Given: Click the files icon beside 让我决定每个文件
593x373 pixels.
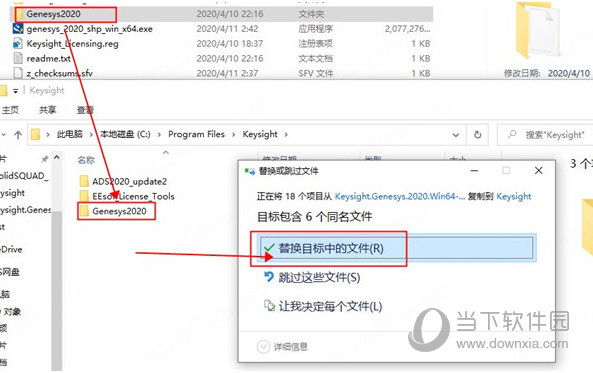Looking at the screenshot, I should 269,306.
